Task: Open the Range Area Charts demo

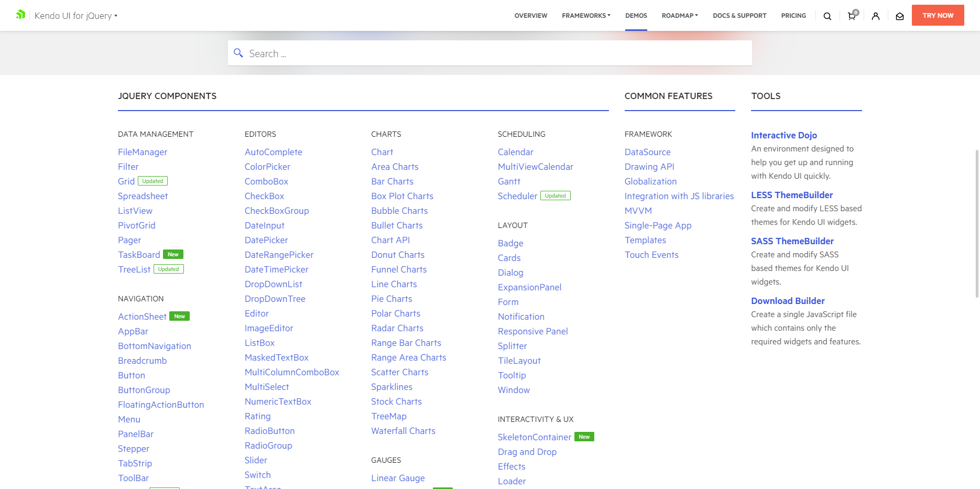Action: coord(409,357)
